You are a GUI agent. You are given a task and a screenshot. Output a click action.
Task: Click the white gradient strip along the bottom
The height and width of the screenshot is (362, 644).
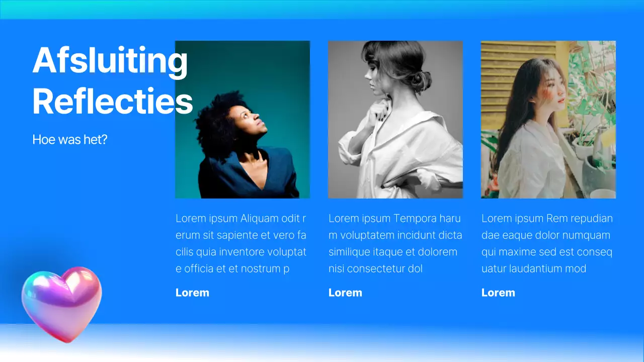coord(322,344)
